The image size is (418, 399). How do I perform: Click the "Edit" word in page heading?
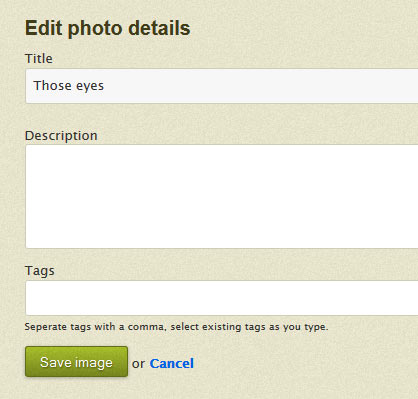(44, 28)
